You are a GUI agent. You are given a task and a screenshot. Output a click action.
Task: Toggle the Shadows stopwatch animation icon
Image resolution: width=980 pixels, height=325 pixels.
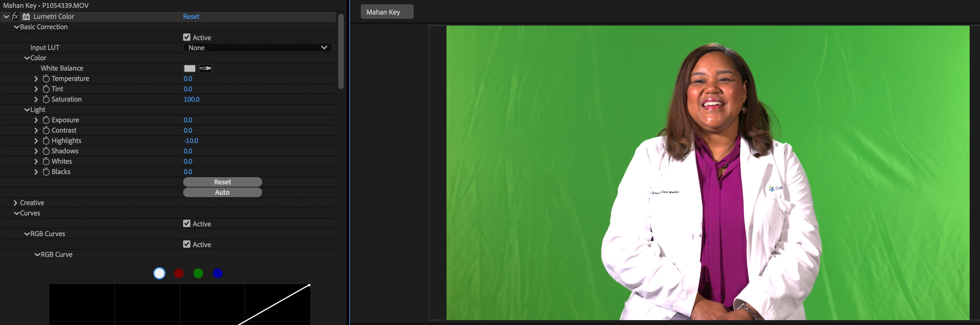46,151
